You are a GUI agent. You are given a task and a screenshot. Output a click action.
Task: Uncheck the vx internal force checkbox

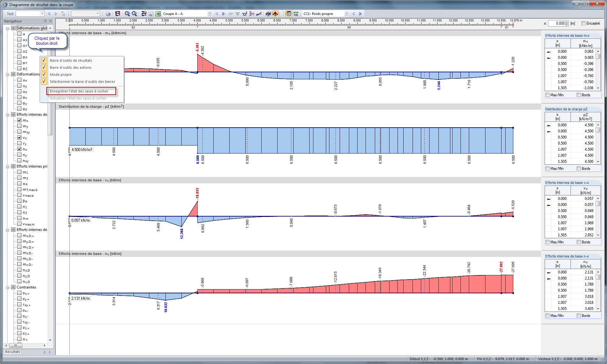[x=20, y=138]
